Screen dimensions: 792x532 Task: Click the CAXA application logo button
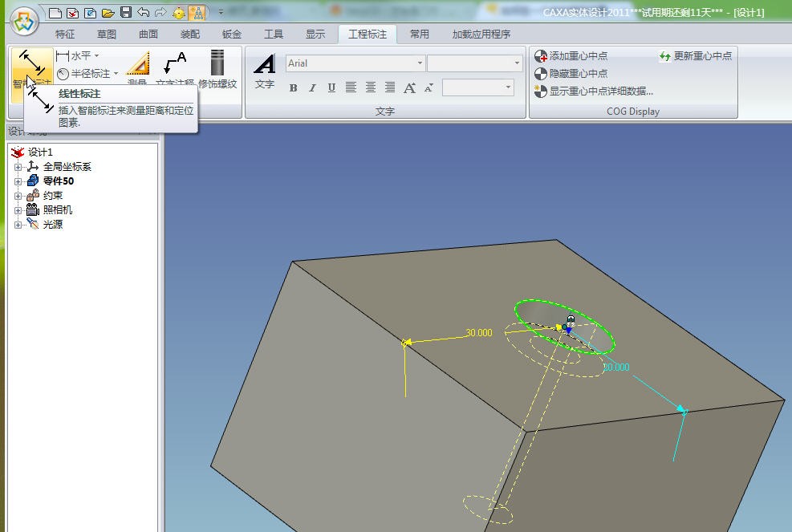coord(24,20)
